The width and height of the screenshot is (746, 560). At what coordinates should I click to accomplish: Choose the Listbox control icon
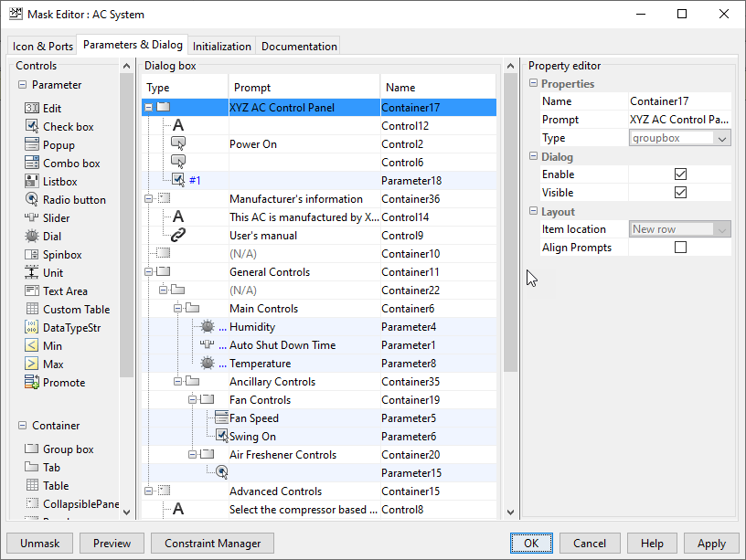pyautogui.click(x=32, y=182)
